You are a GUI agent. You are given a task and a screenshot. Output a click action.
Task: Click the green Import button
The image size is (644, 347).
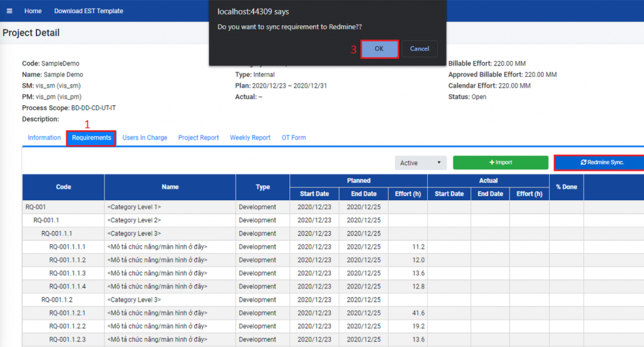(x=500, y=162)
